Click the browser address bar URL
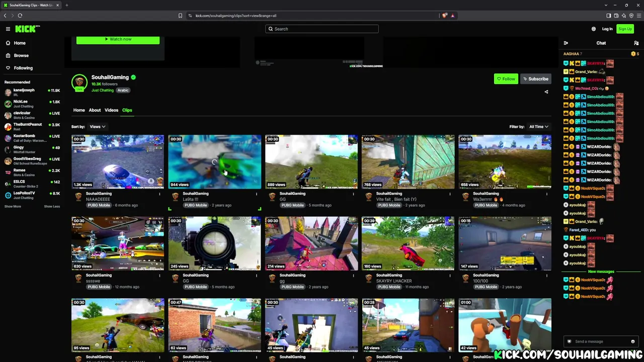Viewport: 644px width, 362px height. point(236,16)
